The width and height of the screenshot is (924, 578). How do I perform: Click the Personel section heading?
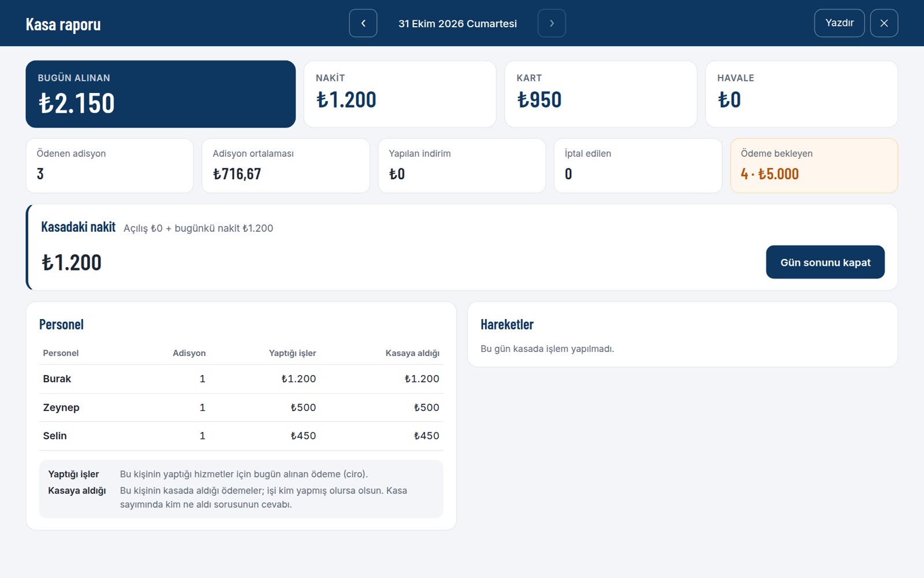click(61, 324)
